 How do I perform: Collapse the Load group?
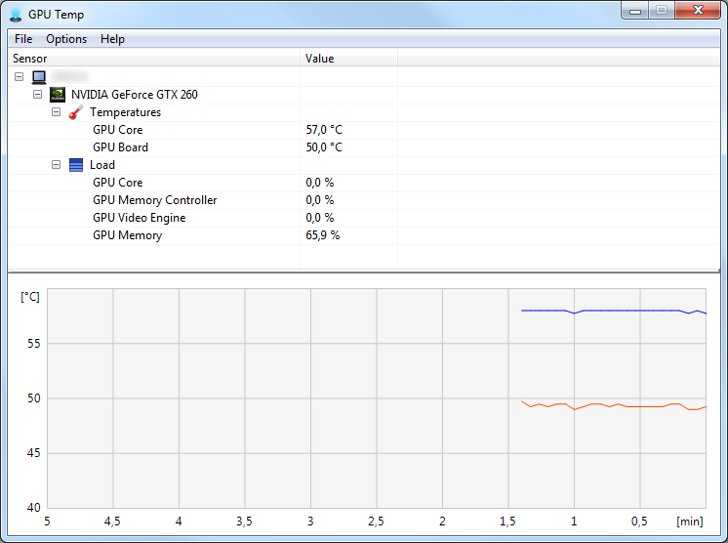pyautogui.click(x=56, y=165)
